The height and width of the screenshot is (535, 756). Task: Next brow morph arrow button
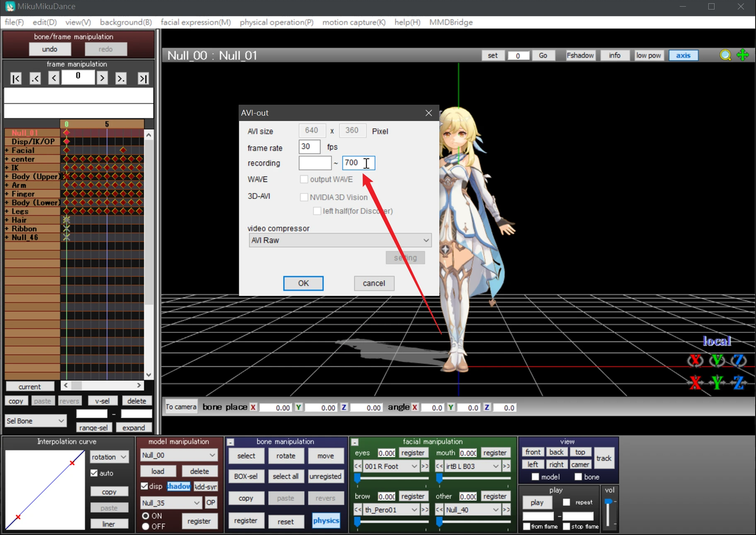click(x=424, y=510)
